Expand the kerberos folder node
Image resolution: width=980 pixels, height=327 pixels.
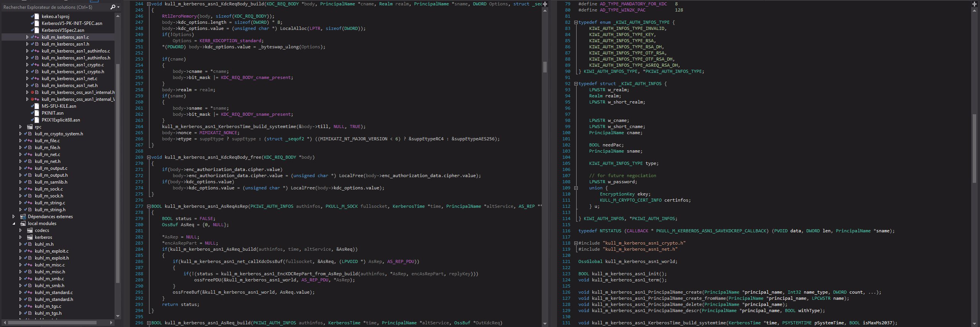tap(21, 237)
